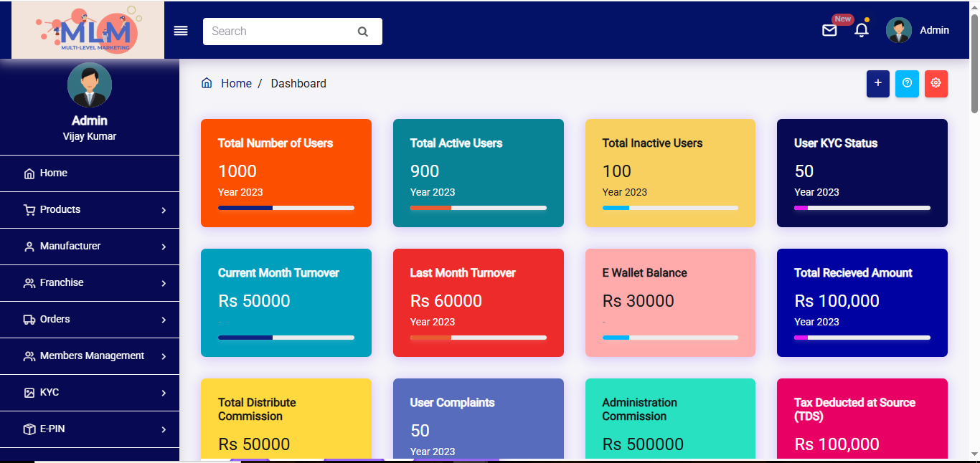The width and height of the screenshot is (980, 463).
Task: Check notifications via the bell icon
Action: click(861, 31)
